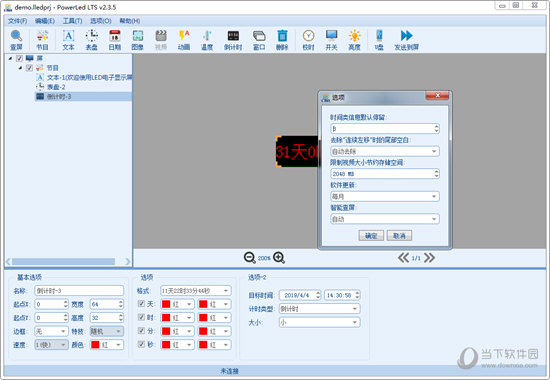Toggle the 屏 screen checkbox in tree
This screenshot has width=550, height=380.
click(x=19, y=58)
